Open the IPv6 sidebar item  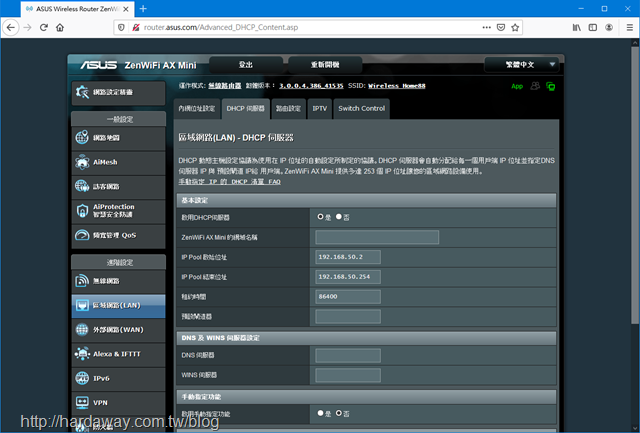[x=118, y=378]
